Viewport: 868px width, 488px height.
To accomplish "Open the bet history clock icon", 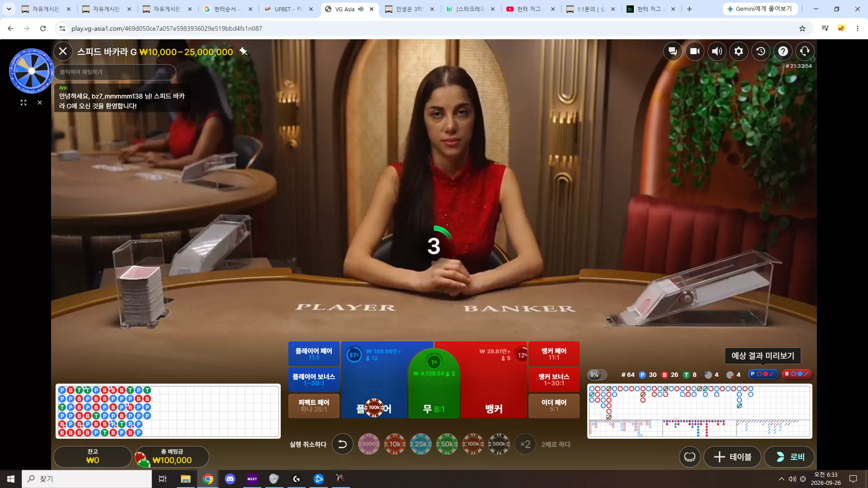I will coord(761,52).
